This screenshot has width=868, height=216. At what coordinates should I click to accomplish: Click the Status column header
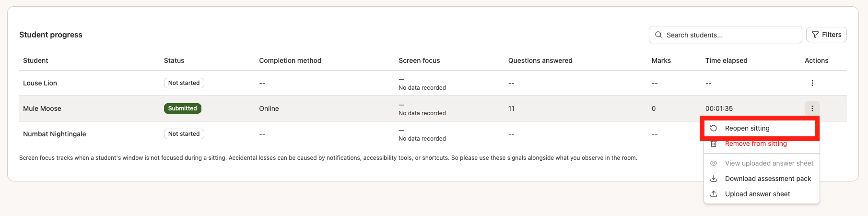(174, 60)
